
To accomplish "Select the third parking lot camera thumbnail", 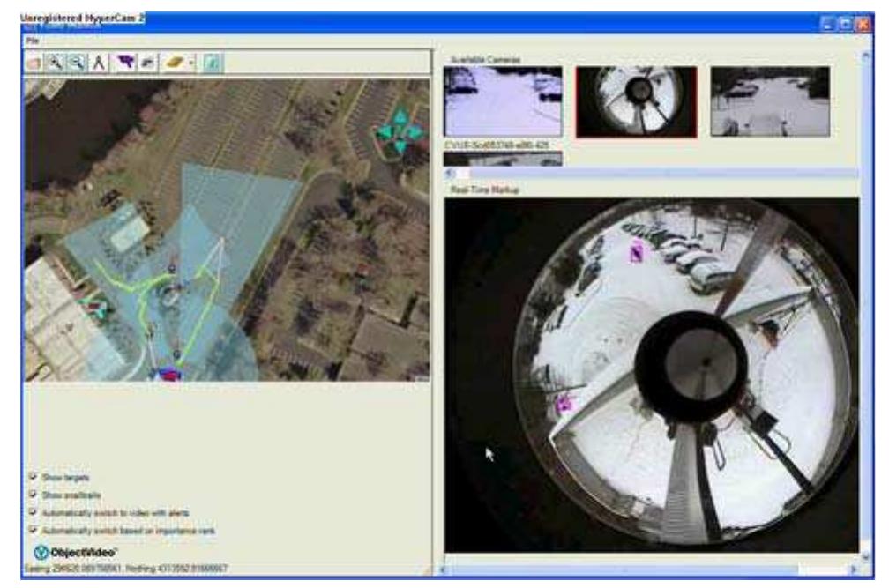I will coord(770,101).
